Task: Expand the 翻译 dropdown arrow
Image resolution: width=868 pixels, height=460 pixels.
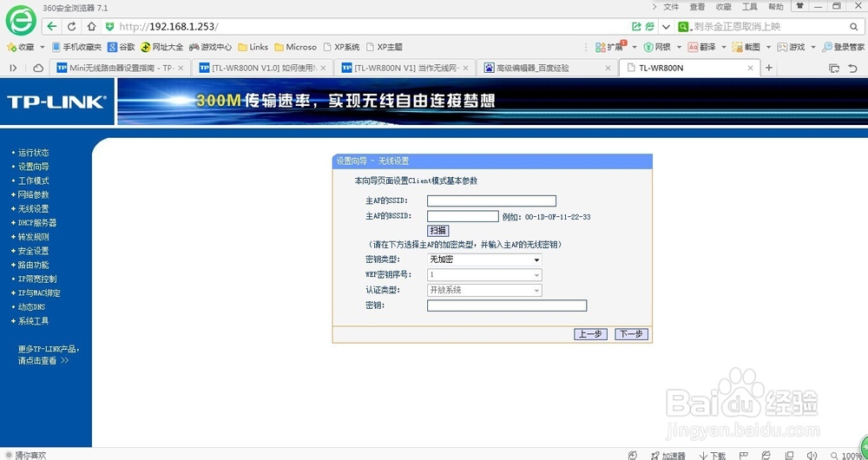Action: [x=724, y=47]
